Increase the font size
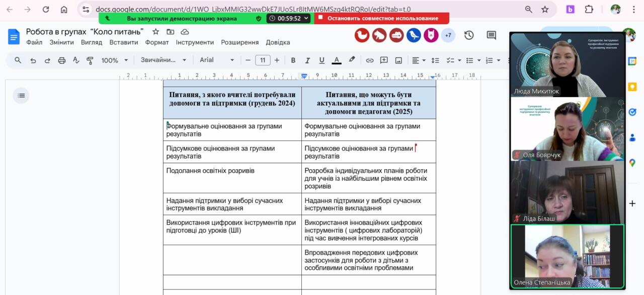The height and width of the screenshot is (295, 644). 277,60
